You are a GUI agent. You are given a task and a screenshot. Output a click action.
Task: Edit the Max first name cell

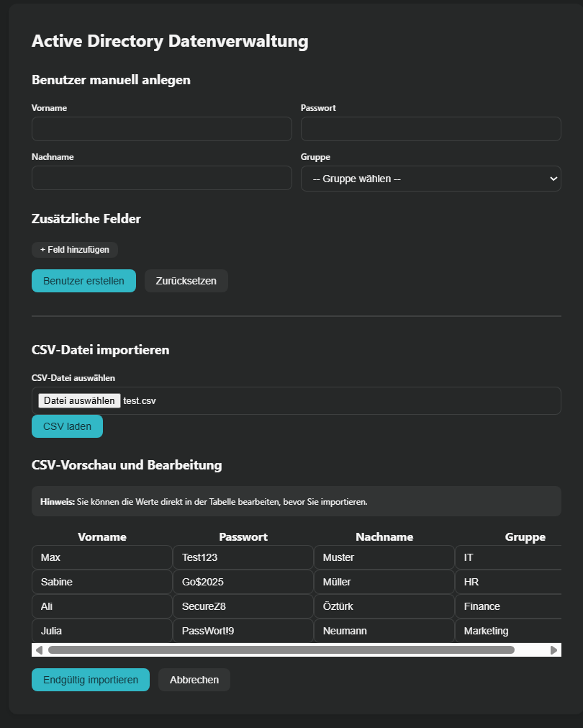(102, 557)
